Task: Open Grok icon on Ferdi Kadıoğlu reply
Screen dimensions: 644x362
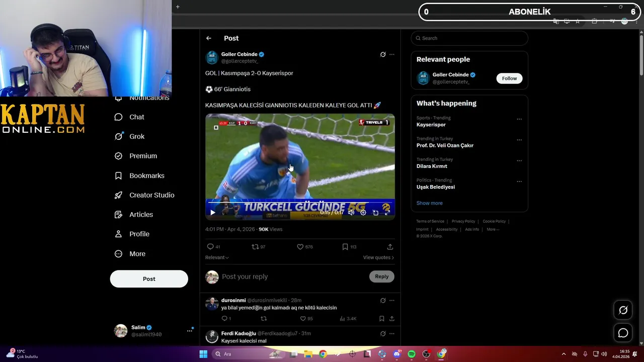Action: pyautogui.click(x=383, y=333)
